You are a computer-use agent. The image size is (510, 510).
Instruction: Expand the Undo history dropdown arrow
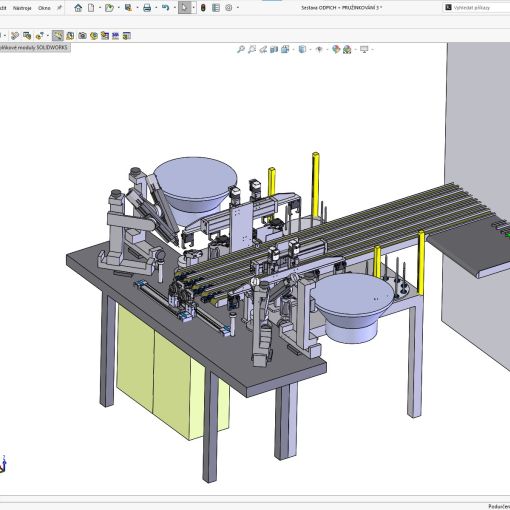tap(175, 8)
